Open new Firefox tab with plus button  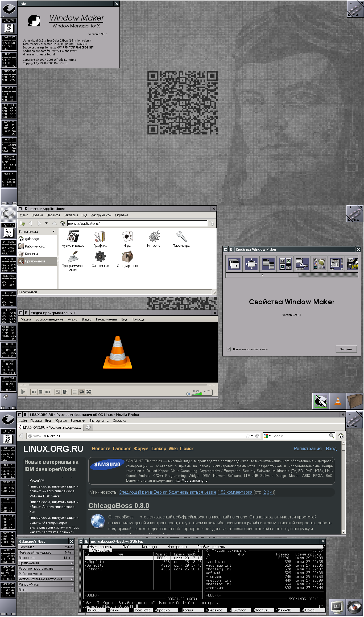point(88,427)
